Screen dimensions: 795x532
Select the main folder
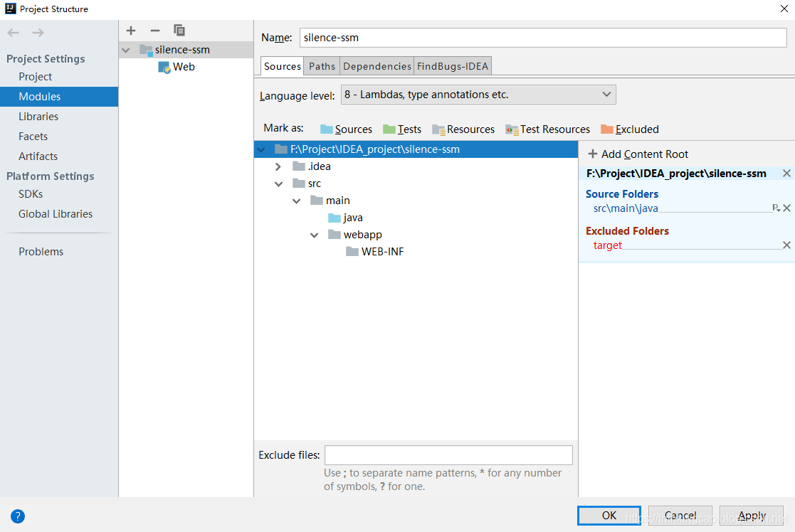(x=330, y=201)
